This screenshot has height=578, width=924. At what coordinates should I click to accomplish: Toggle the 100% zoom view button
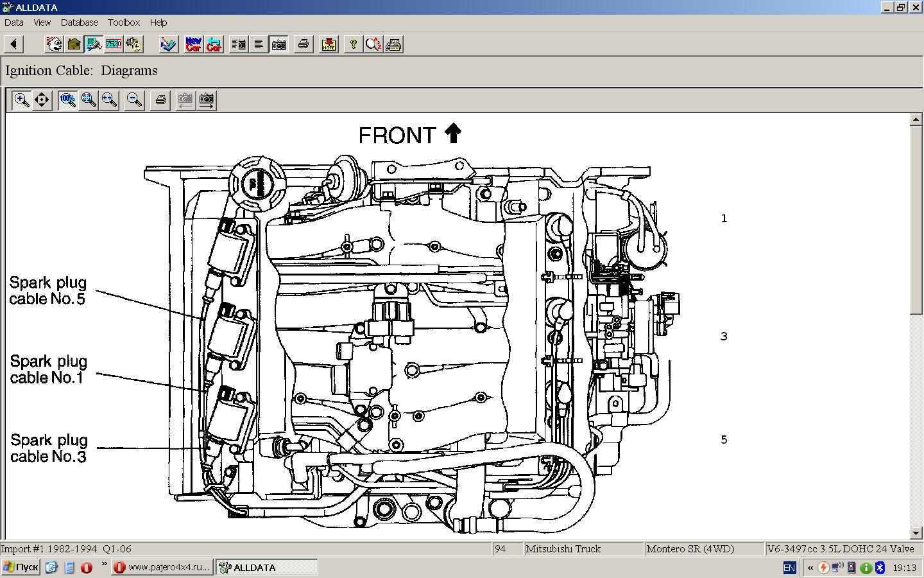tap(67, 100)
